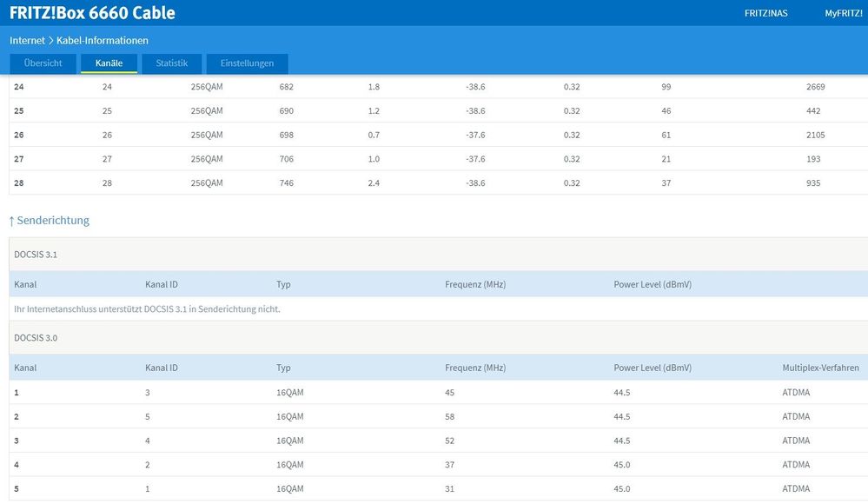The height and width of the screenshot is (504, 868).
Task: Open the Einstellungen tab
Action: (x=247, y=63)
